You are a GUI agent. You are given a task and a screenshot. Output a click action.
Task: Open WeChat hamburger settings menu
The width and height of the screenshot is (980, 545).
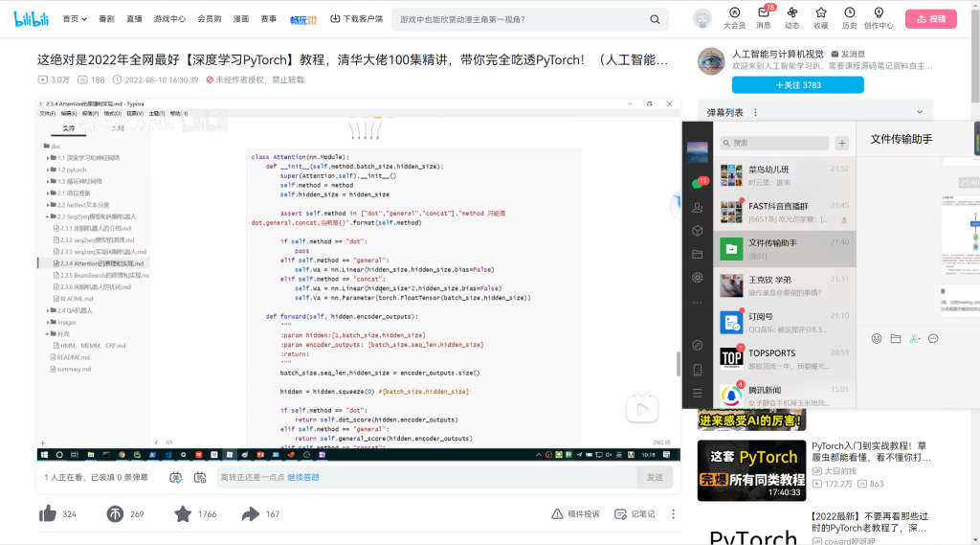coord(698,393)
